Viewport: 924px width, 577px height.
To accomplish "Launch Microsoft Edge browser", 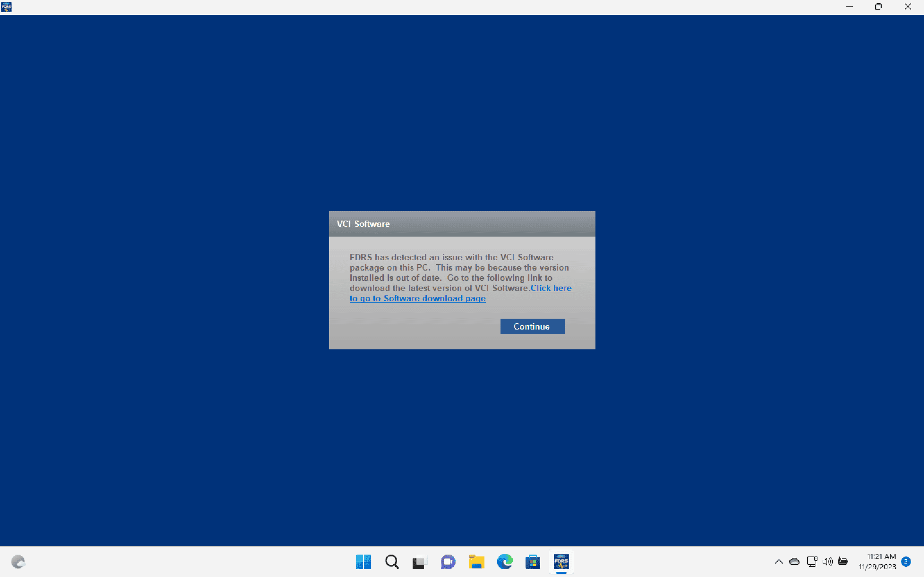I will 504,562.
